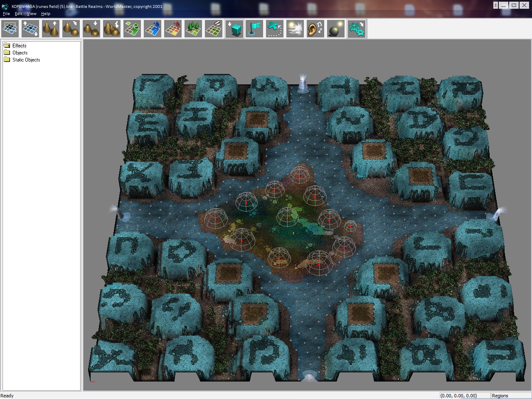Expand the Objects folder in tree
The height and width of the screenshot is (399, 532).
(x=20, y=53)
